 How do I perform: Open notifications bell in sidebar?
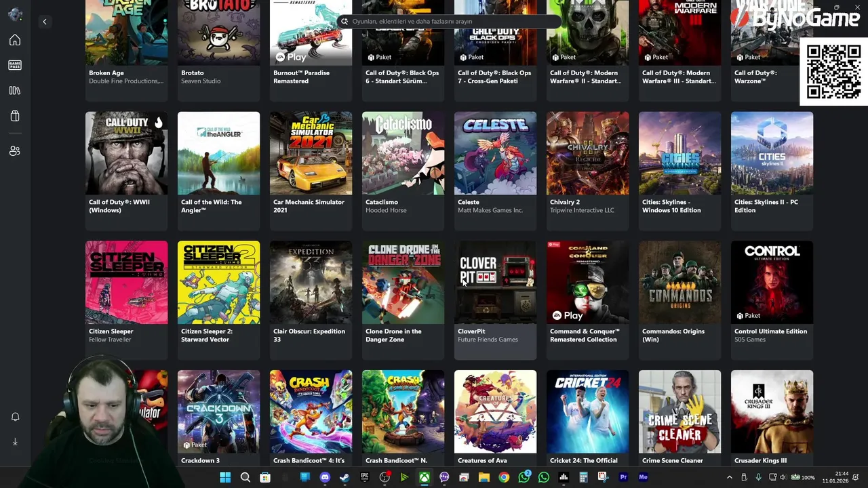[15, 417]
